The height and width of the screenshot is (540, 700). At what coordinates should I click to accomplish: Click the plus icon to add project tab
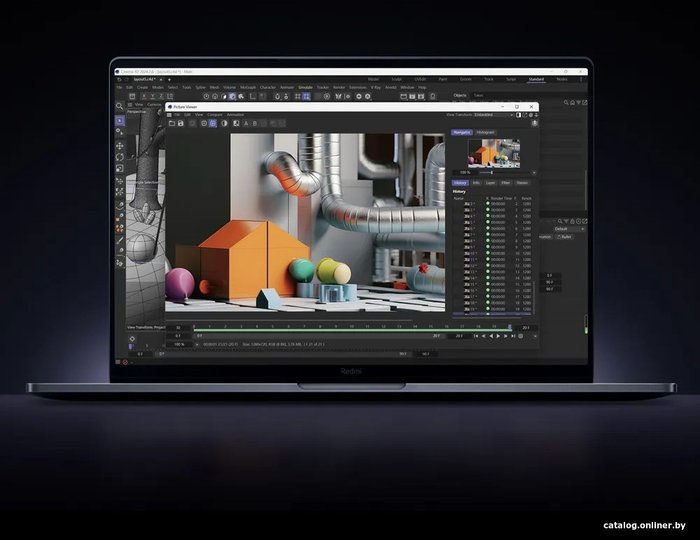point(169,79)
